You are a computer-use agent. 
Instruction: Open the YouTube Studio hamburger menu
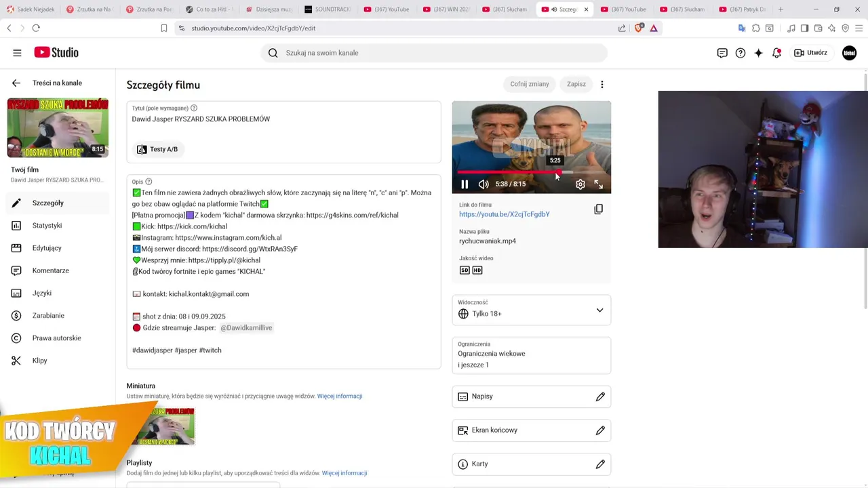click(17, 53)
